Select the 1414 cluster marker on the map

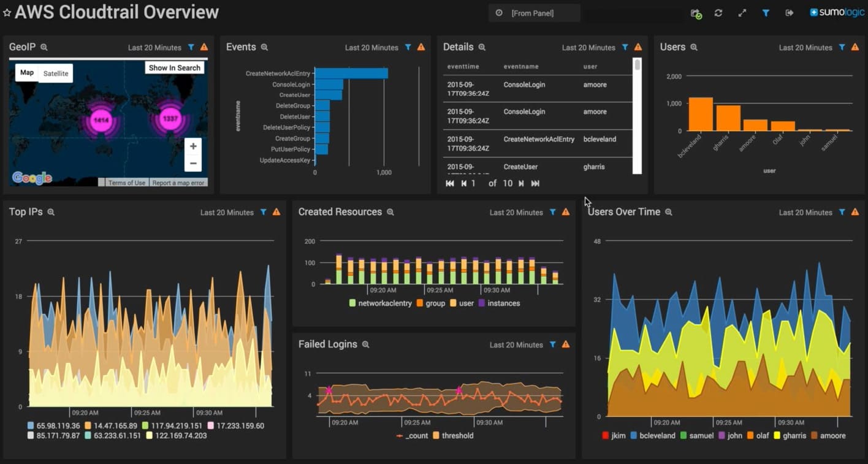101,120
